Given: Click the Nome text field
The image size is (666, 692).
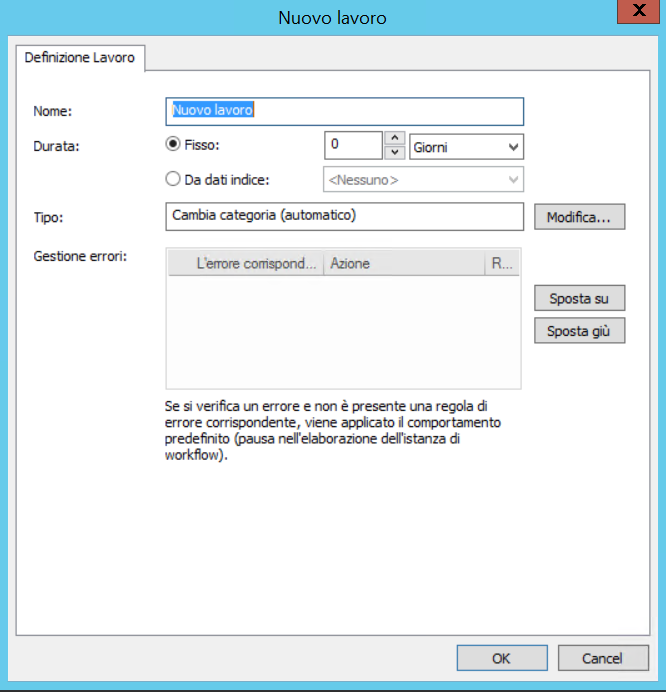Looking at the screenshot, I should [x=343, y=111].
